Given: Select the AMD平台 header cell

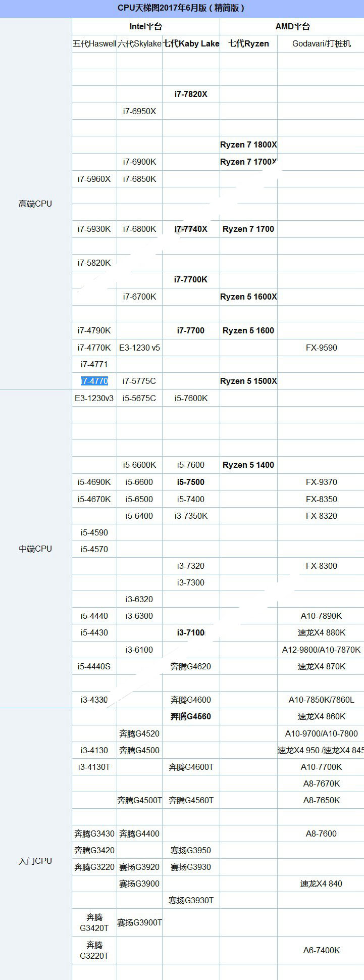Looking at the screenshot, I should point(292,26).
